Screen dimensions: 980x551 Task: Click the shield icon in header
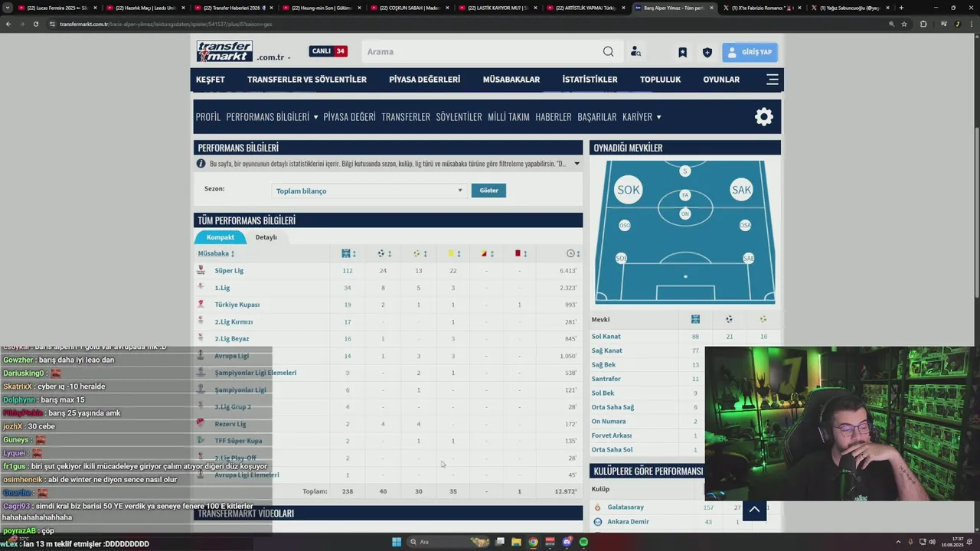(707, 52)
